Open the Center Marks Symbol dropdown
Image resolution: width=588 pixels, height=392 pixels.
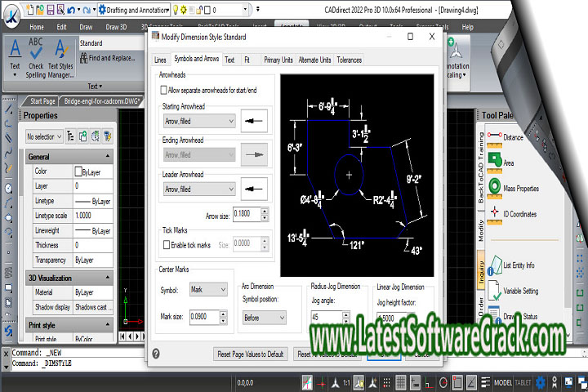pos(208,289)
